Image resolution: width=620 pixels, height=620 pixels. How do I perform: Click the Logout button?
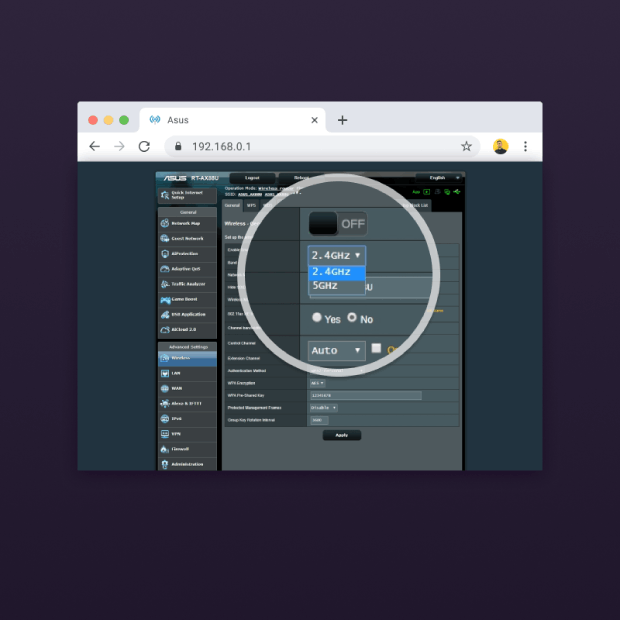pos(252,178)
